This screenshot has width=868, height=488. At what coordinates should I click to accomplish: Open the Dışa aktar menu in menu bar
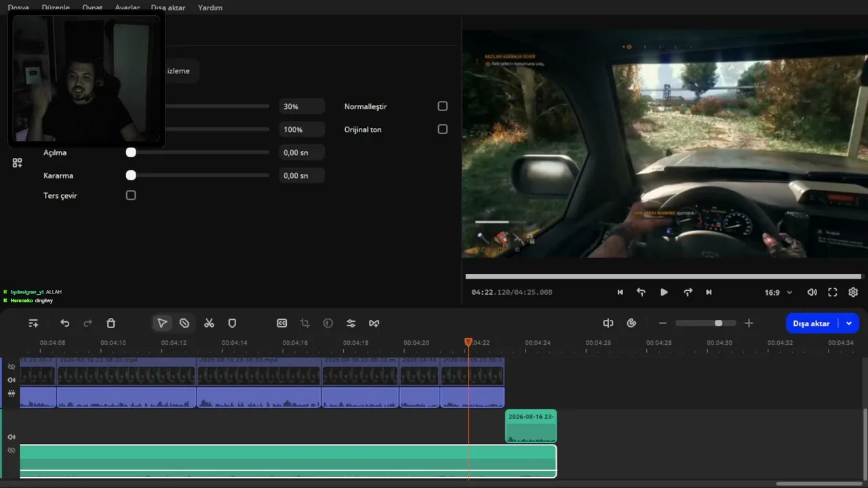169,7
